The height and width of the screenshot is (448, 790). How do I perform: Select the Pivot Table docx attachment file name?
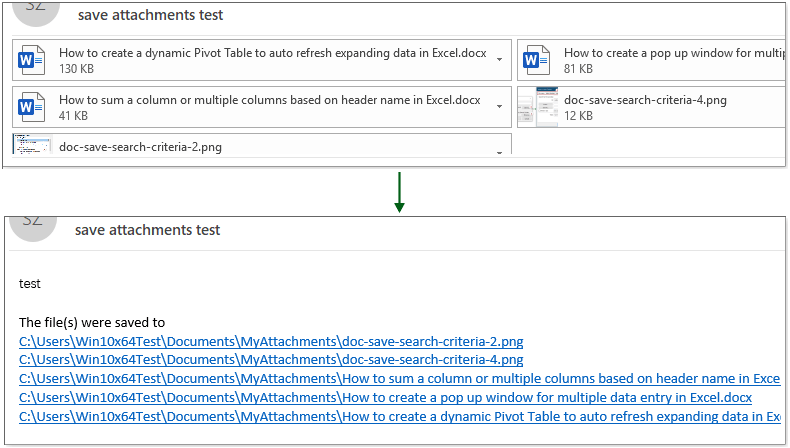click(x=272, y=53)
